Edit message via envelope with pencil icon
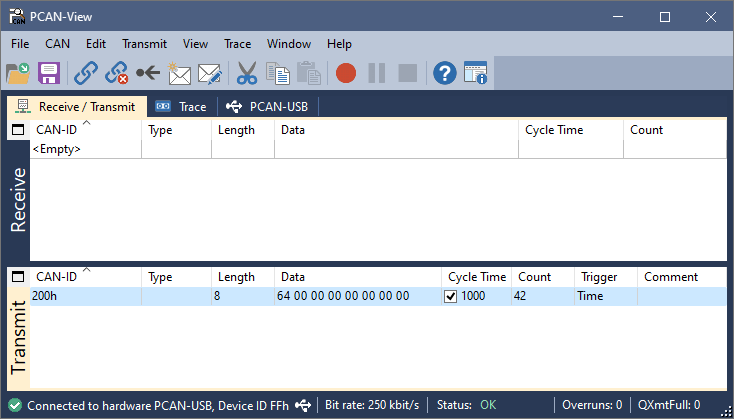Screen dimensions: 734x419 [210, 74]
